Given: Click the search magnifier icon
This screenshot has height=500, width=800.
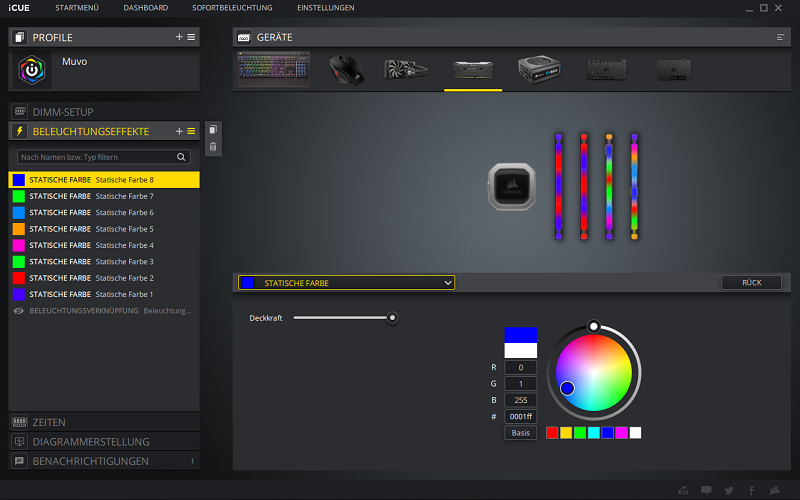Looking at the screenshot, I should (x=181, y=157).
